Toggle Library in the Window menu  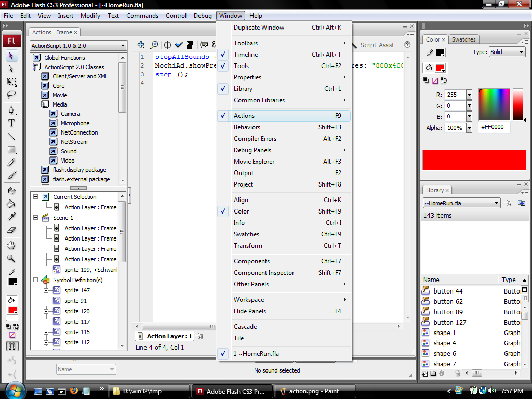284,88
